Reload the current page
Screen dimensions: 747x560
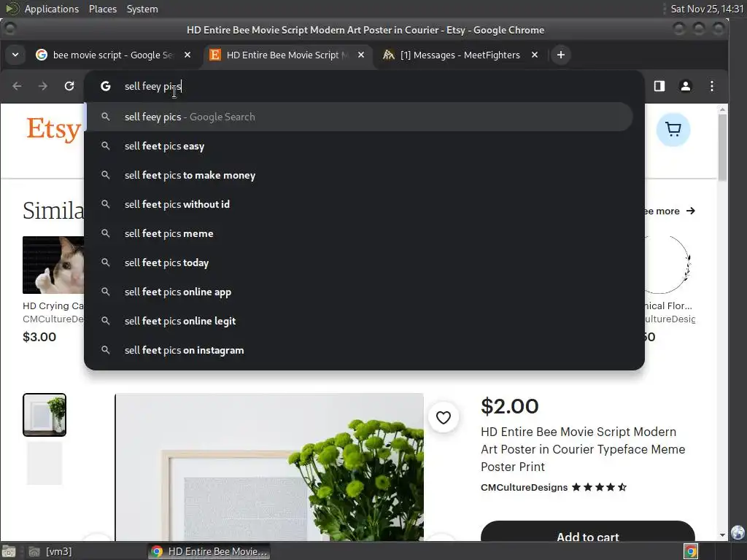[69, 86]
